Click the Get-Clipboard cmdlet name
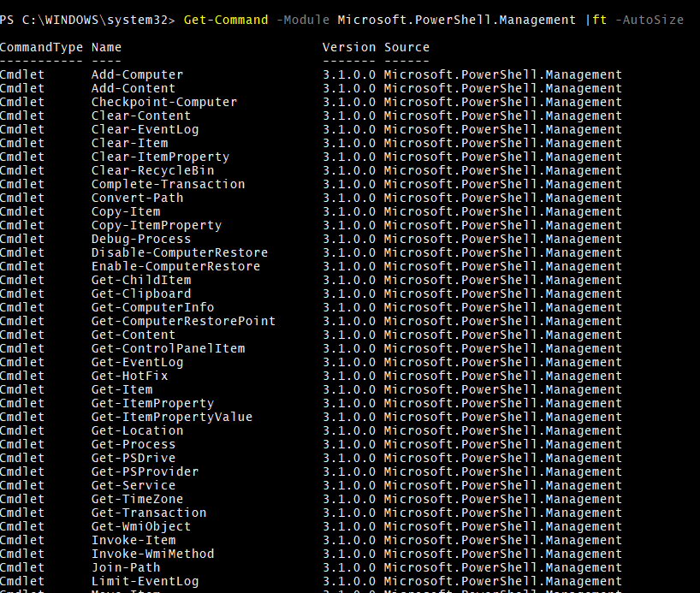This screenshot has width=700, height=593. pyautogui.click(x=141, y=294)
